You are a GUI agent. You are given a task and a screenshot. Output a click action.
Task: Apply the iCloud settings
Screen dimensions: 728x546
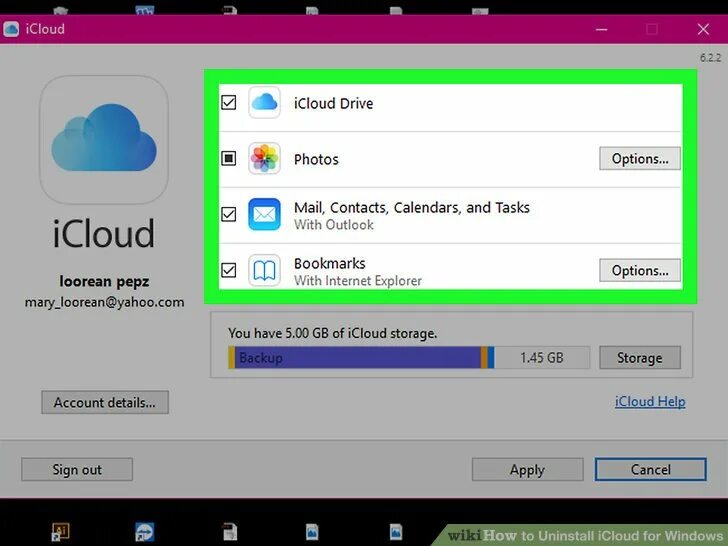(527, 469)
